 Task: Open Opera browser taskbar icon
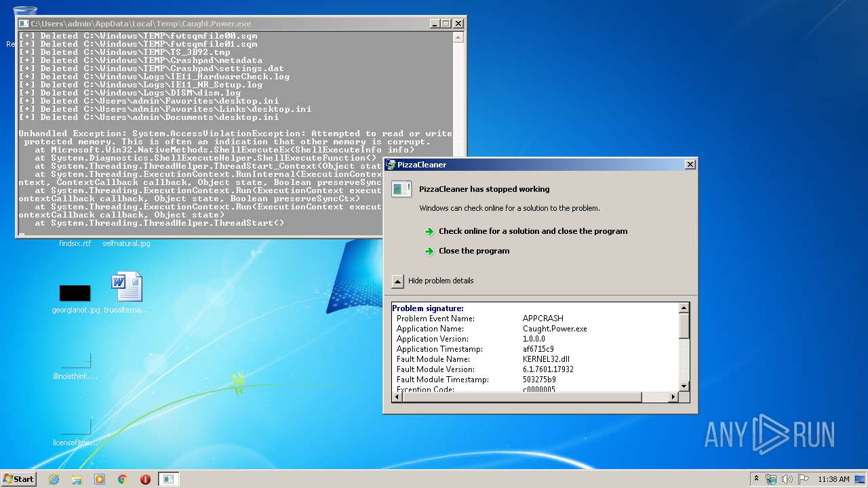click(x=145, y=479)
